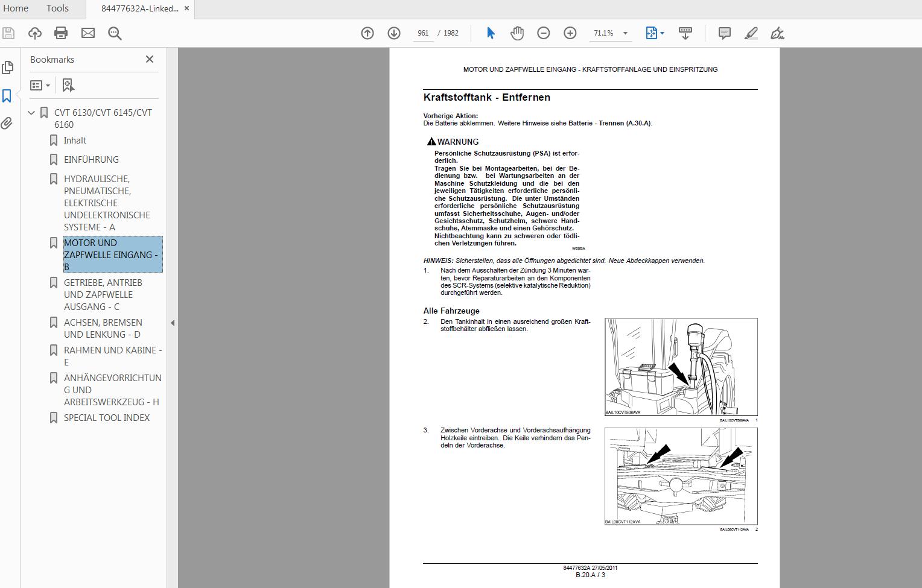Image resolution: width=922 pixels, height=588 pixels.
Task: Switch to the Tools tab
Action: (x=57, y=8)
